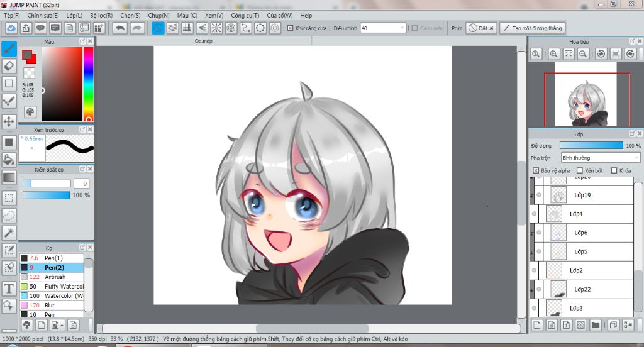Toggle Xén bớt checkbox

click(x=579, y=170)
